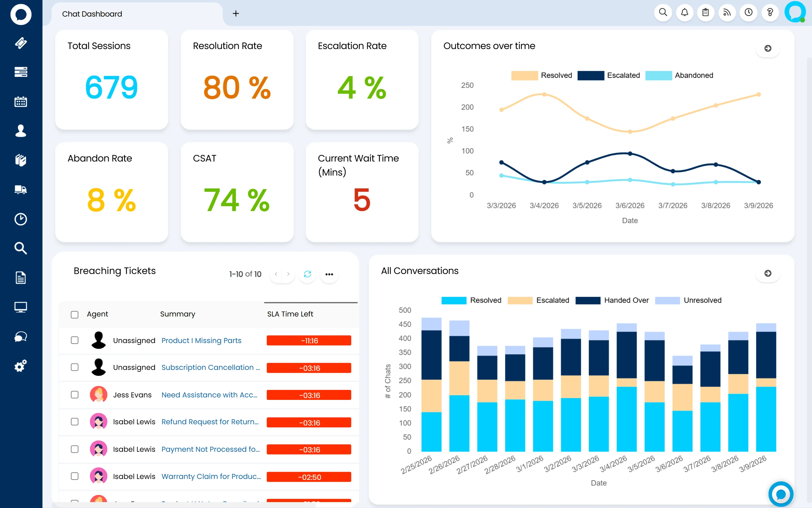Sort by the Summary column header
Viewport: 812px width, 508px height.
(x=178, y=314)
